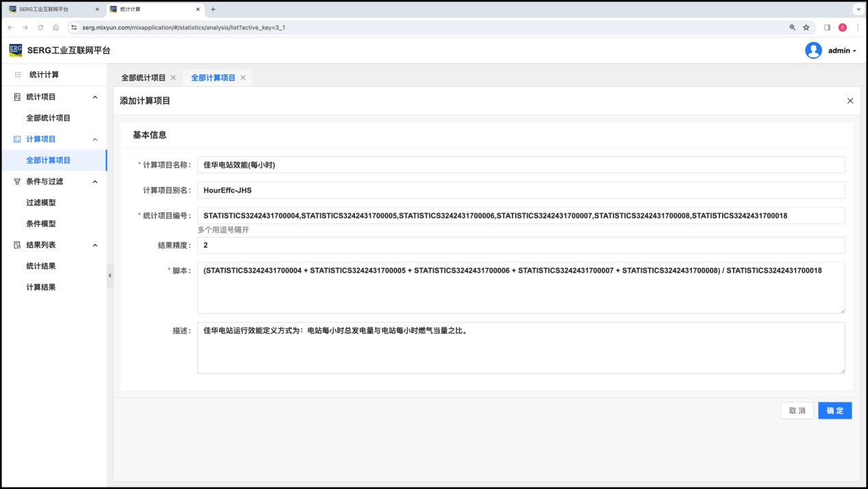
Task: Open the admin account dropdown
Action: pos(842,51)
